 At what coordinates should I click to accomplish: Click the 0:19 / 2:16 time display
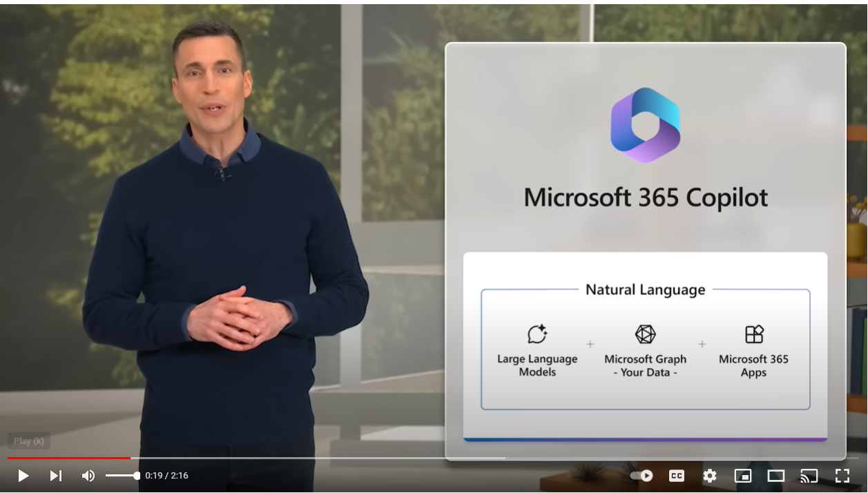tap(166, 476)
